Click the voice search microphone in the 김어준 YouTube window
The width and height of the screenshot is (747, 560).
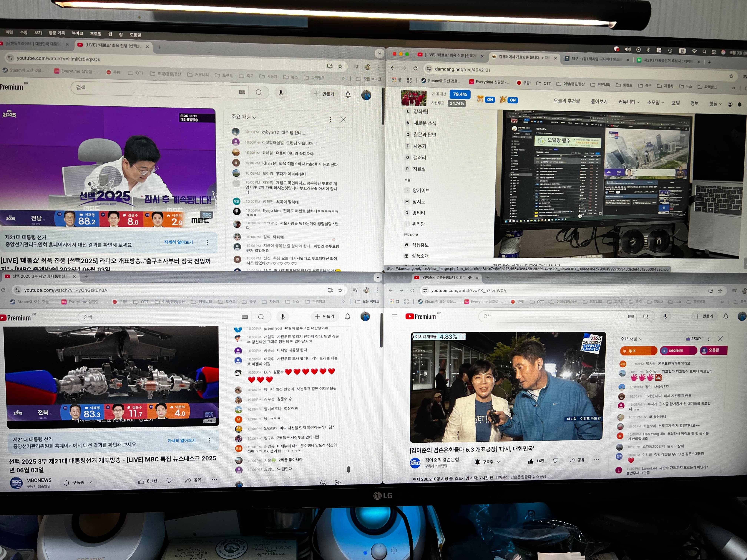coord(665,316)
